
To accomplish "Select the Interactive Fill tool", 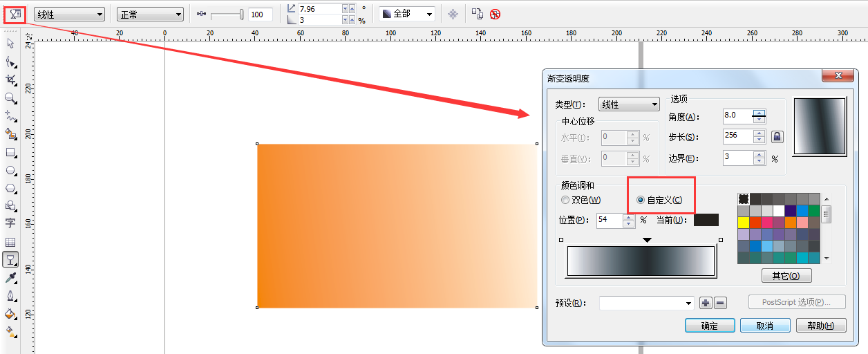I will point(10,332).
